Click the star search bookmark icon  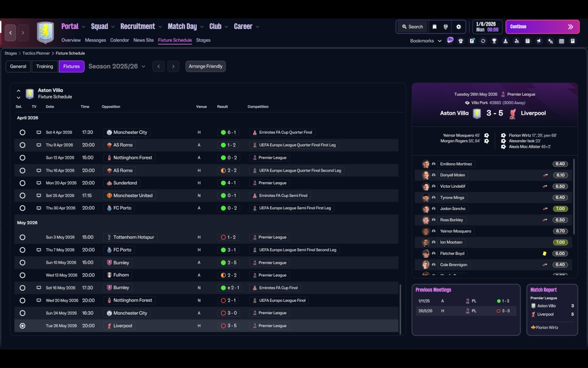[550, 41]
